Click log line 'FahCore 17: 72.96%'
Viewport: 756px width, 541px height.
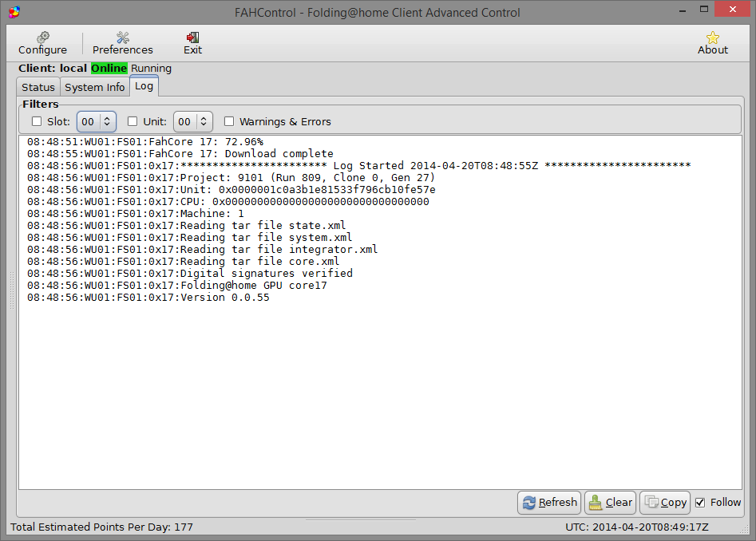(145, 141)
